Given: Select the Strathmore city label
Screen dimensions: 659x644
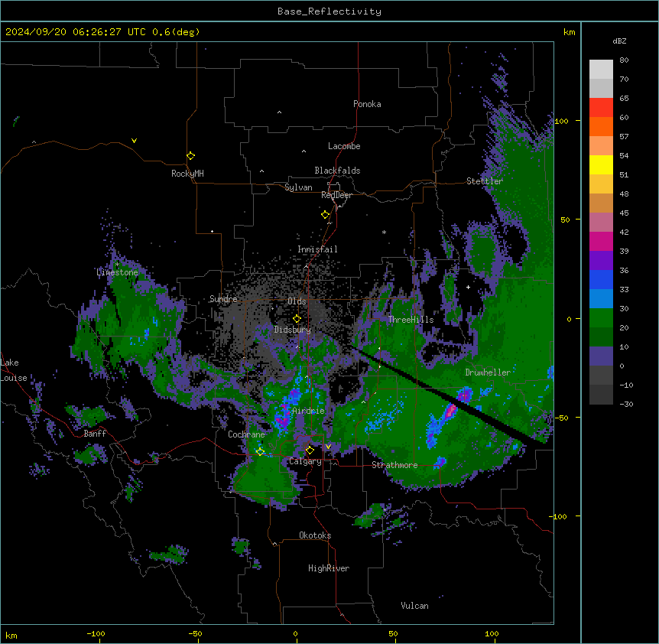Looking at the screenshot, I should click(x=394, y=465).
